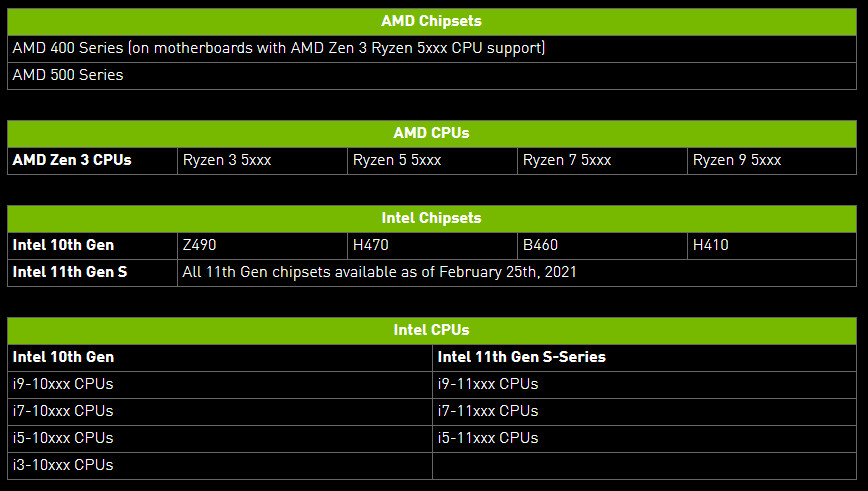Select the Ryzen 3 5xxx cell
Viewport: 868px width, 491px height.
[227, 160]
